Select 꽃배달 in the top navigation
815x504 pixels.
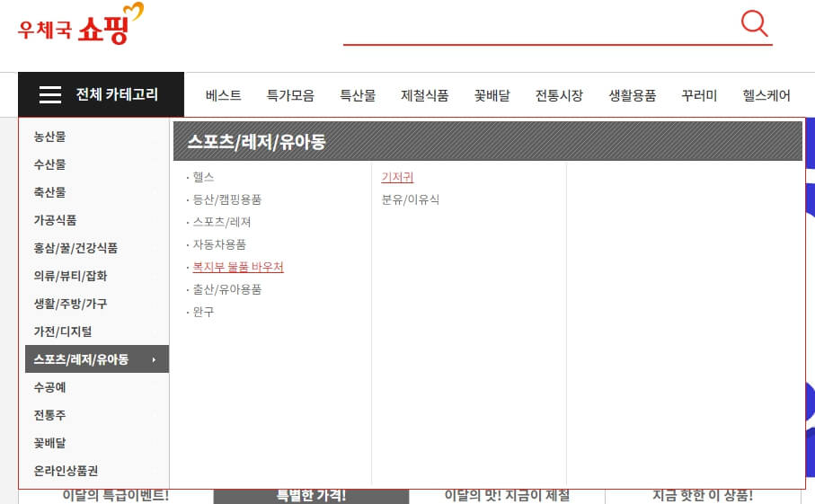pyautogui.click(x=492, y=95)
